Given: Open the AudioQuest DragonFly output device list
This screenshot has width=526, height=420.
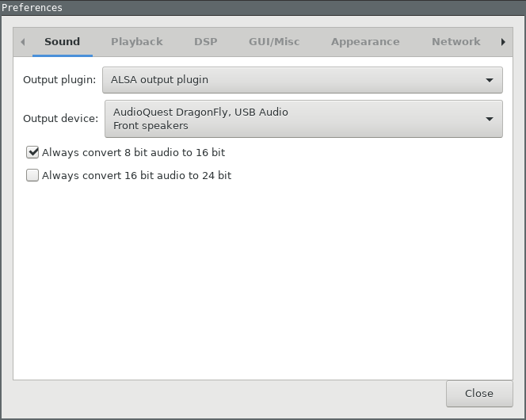Looking at the screenshot, I should (x=303, y=119).
